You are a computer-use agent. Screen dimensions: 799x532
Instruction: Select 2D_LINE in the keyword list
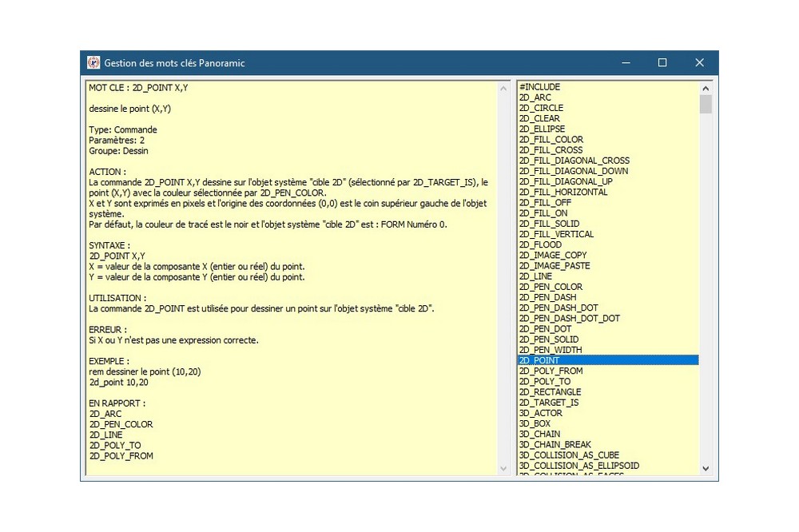tap(608, 276)
